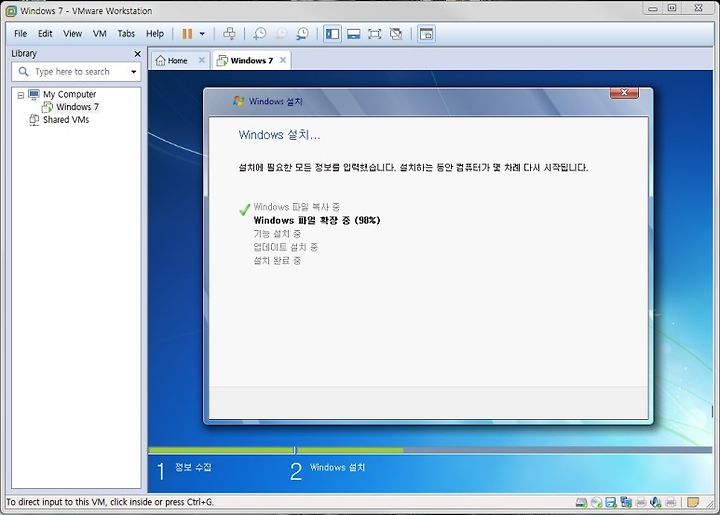Close the Windows 7 tab
Screen dimensions: 720x515
(283, 60)
